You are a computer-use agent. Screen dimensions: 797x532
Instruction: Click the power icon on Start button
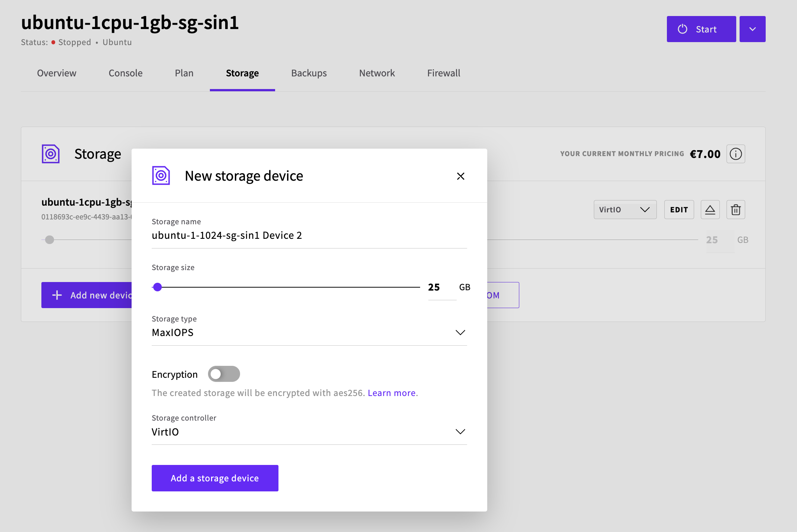[683, 29]
